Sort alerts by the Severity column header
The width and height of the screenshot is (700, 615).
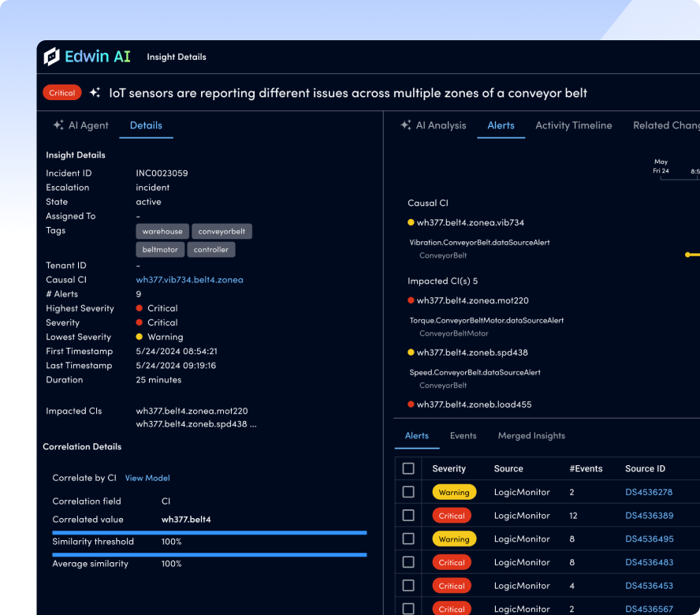[x=449, y=468]
